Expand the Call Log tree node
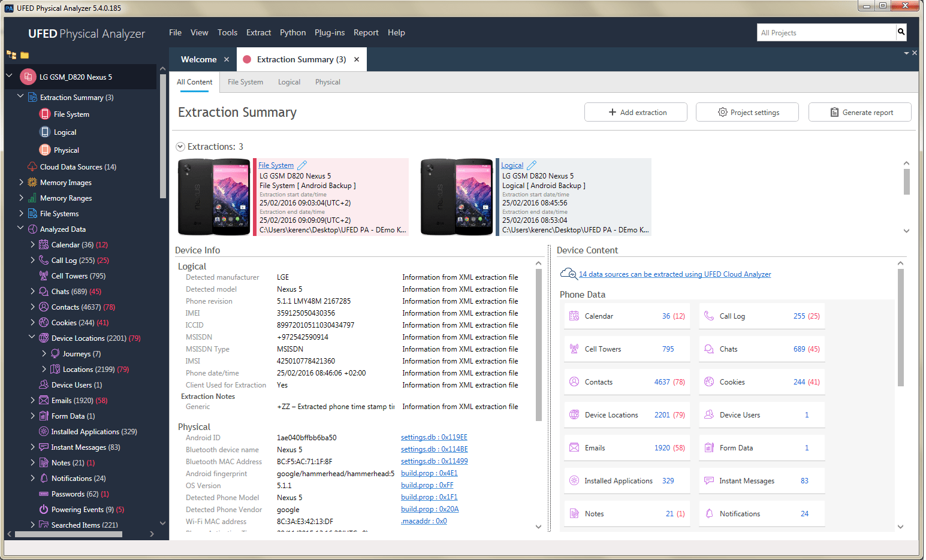This screenshot has width=926, height=560. click(32, 261)
